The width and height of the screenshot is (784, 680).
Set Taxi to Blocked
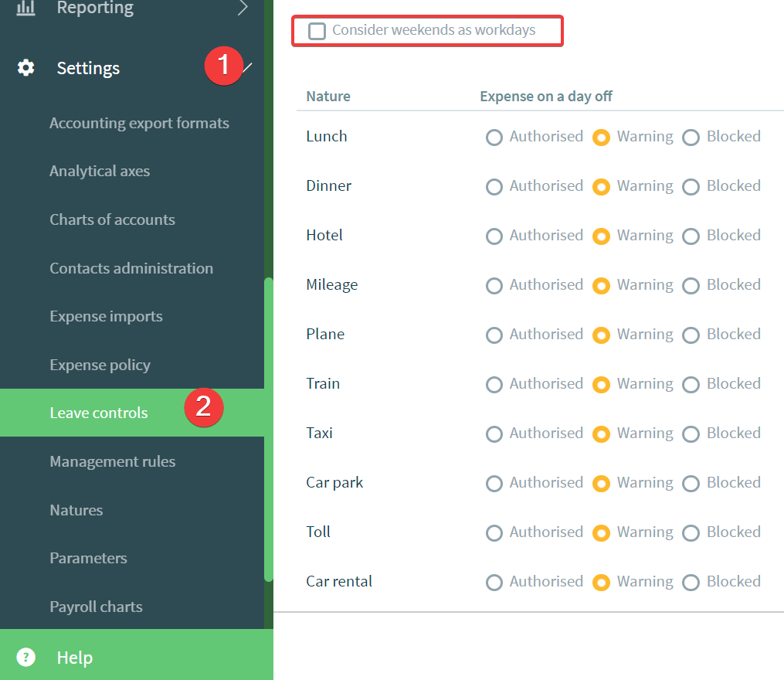pos(691,434)
